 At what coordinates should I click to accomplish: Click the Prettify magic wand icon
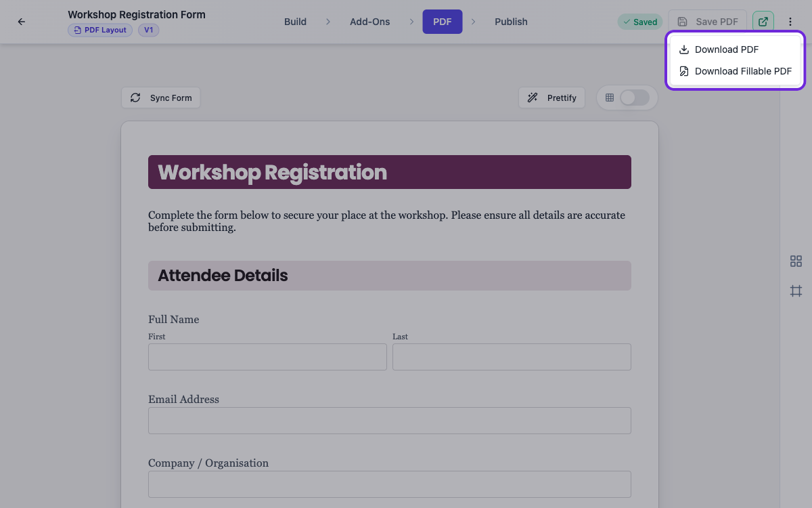(533, 98)
